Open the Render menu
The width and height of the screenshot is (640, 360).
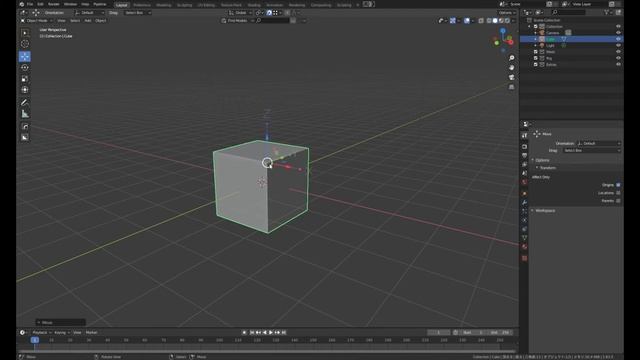pyautogui.click(x=53, y=4)
